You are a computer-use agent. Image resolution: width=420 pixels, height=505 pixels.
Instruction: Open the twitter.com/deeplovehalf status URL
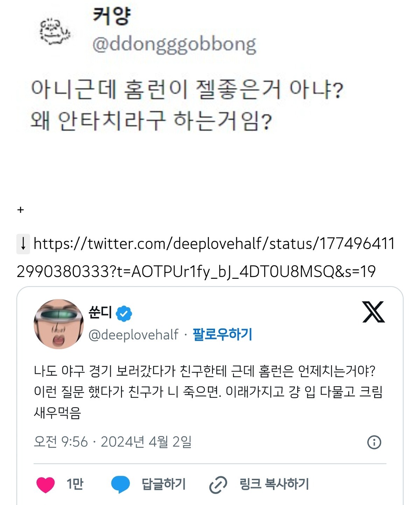(x=206, y=257)
